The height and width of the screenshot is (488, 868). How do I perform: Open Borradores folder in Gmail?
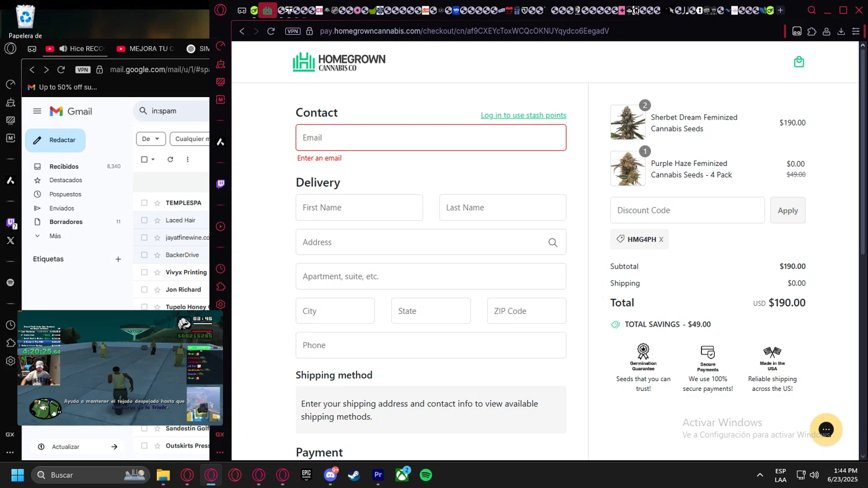click(66, 222)
